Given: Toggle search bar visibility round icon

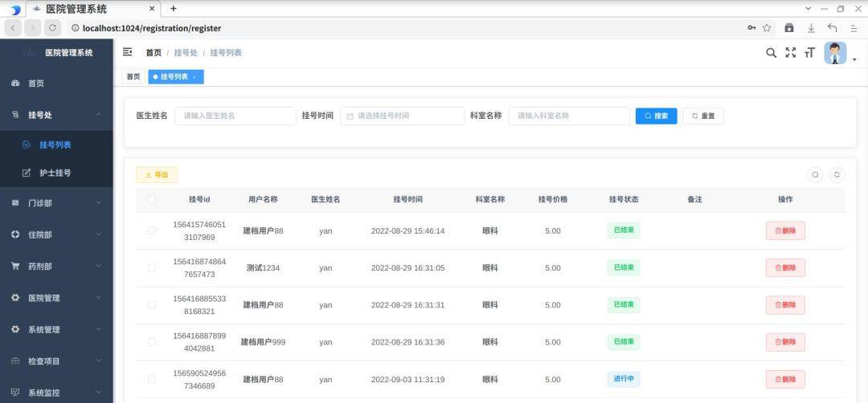Looking at the screenshot, I should (815, 175).
